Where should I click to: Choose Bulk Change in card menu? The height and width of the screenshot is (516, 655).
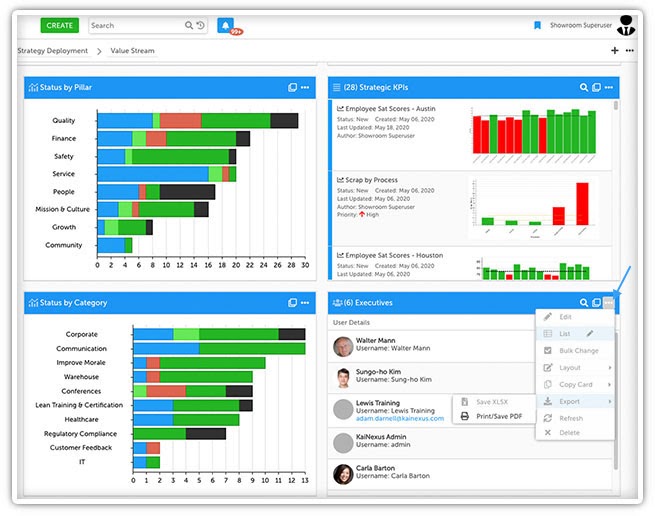click(575, 351)
